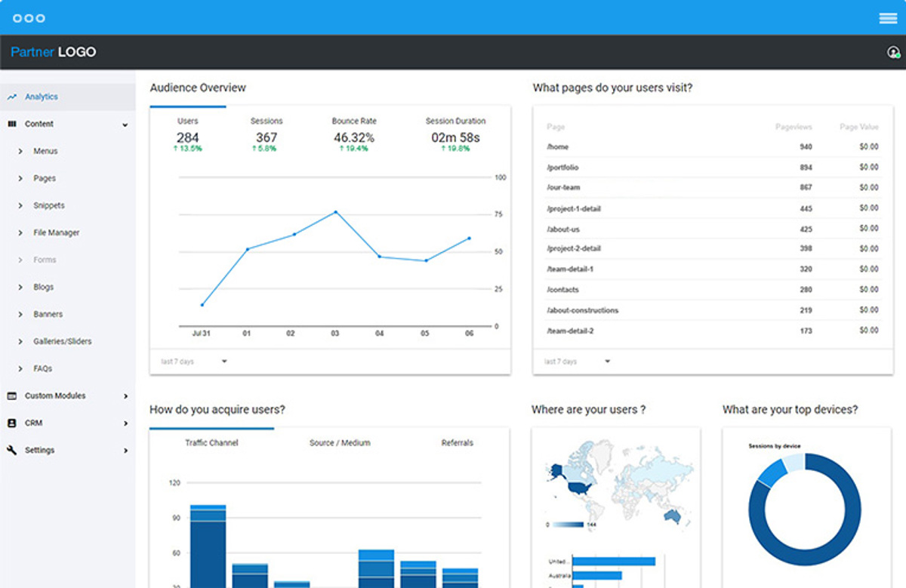Image resolution: width=906 pixels, height=588 pixels.
Task: Click the /team-detail-1 page row
Action: [713, 269]
